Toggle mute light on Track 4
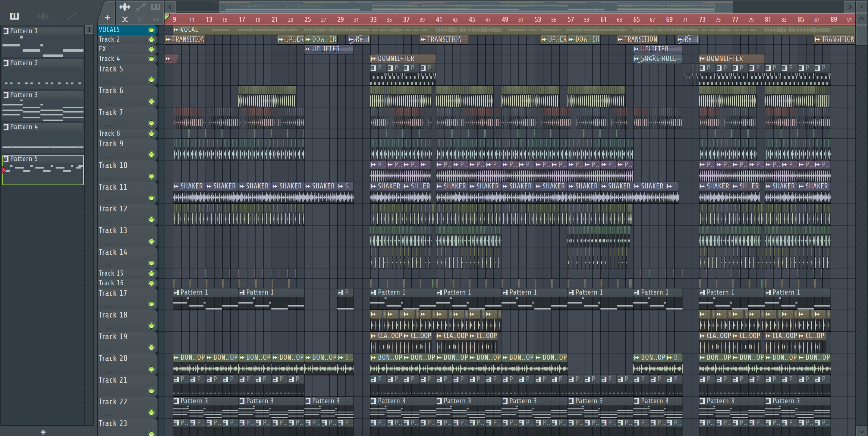868x436 pixels. (151, 59)
